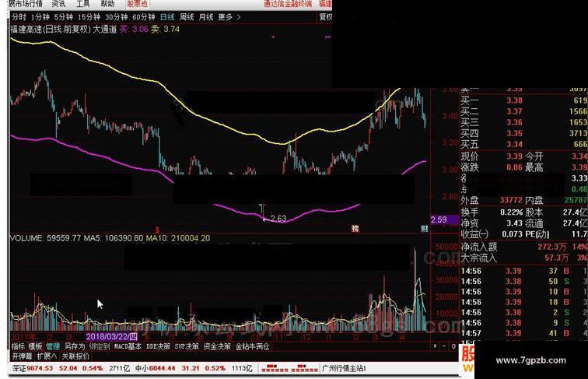Click the 管理 manage button
The image size is (588, 379).
click(53, 346)
